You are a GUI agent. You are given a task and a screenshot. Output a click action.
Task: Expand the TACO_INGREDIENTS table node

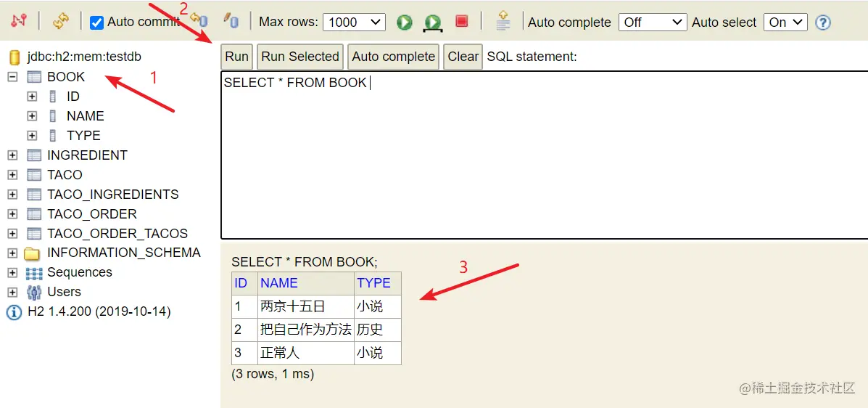click(x=12, y=195)
